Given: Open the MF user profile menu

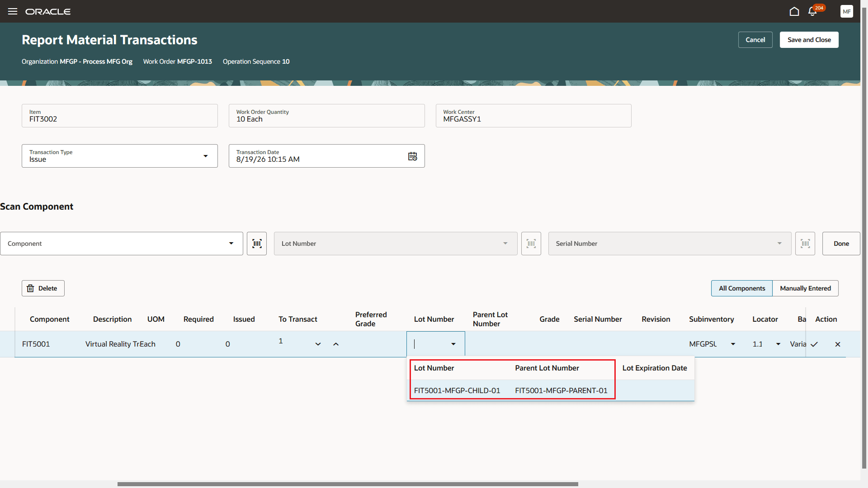Looking at the screenshot, I should tap(847, 11).
